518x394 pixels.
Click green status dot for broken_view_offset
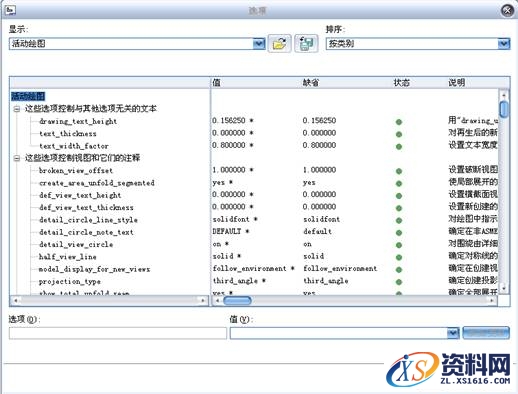tap(398, 171)
